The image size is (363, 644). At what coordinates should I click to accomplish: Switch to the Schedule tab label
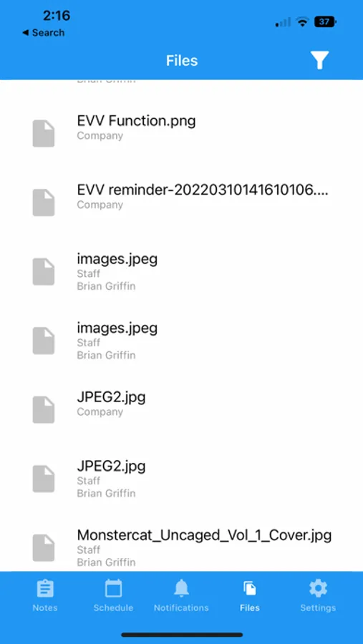113,608
